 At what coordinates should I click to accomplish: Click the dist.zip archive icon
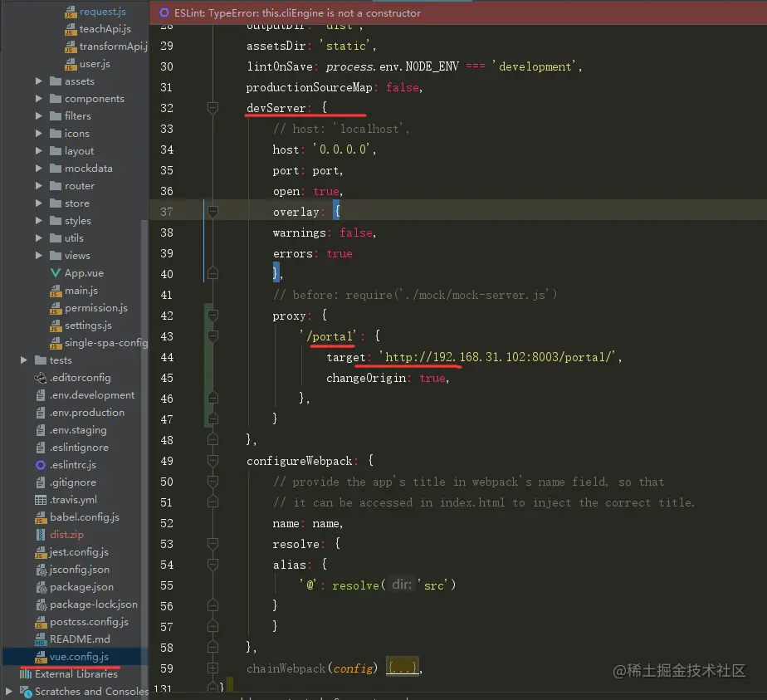[41, 535]
